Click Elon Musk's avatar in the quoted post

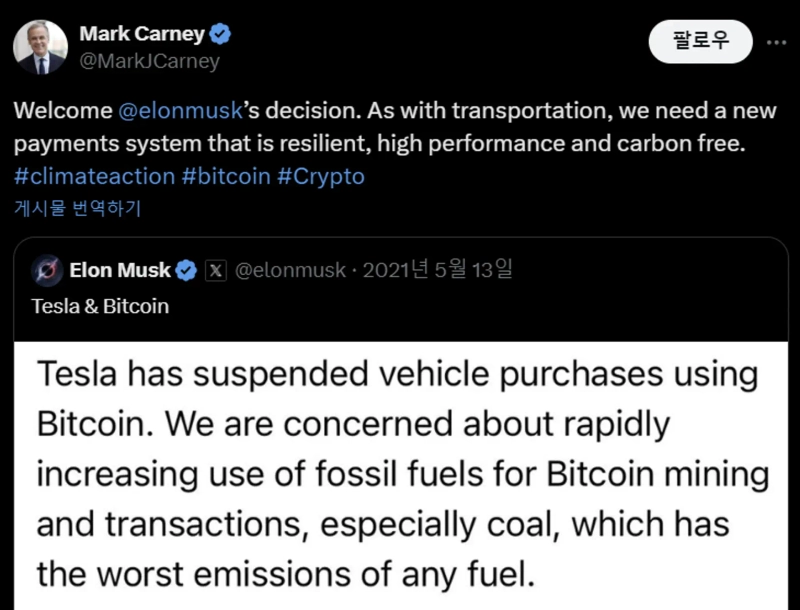click(x=46, y=270)
